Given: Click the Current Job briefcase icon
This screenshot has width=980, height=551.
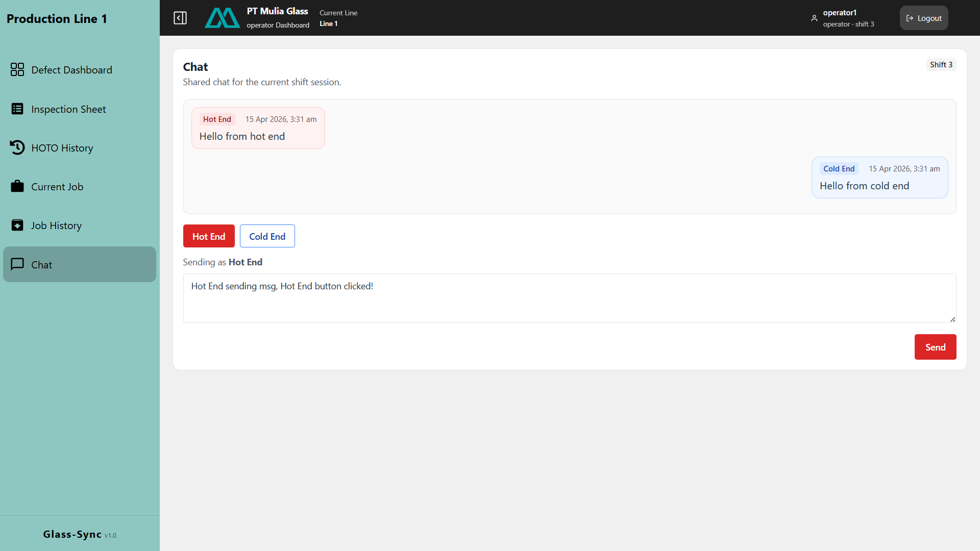Looking at the screenshot, I should [17, 186].
